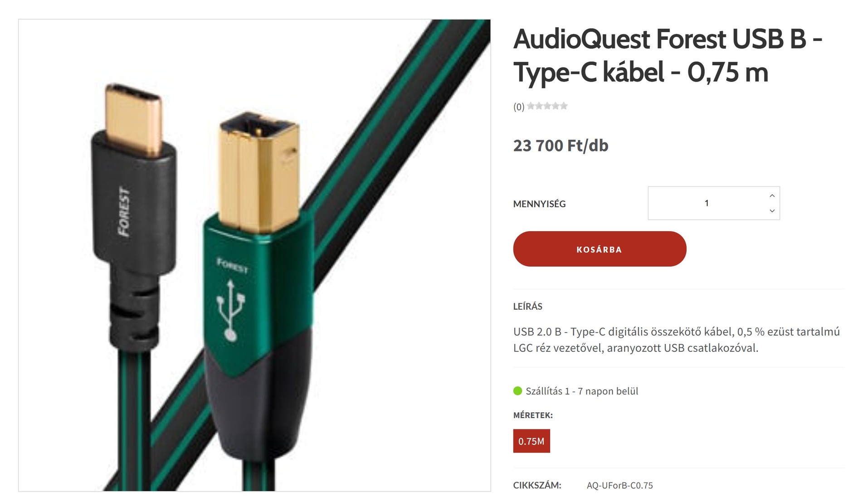Add the cable to cart with KOSÁRBA
This screenshot has width=868, height=497.
pyautogui.click(x=600, y=249)
